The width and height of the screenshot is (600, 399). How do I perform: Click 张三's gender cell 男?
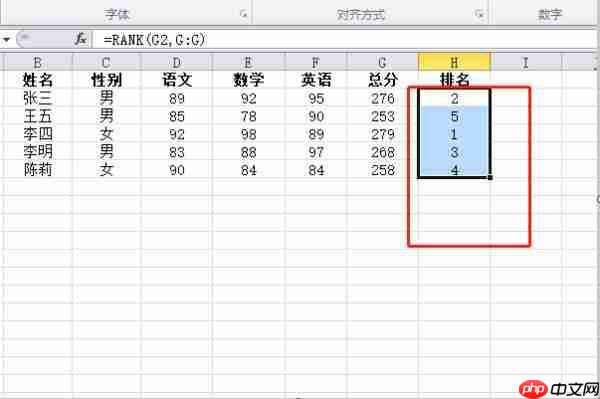[x=106, y=98]
